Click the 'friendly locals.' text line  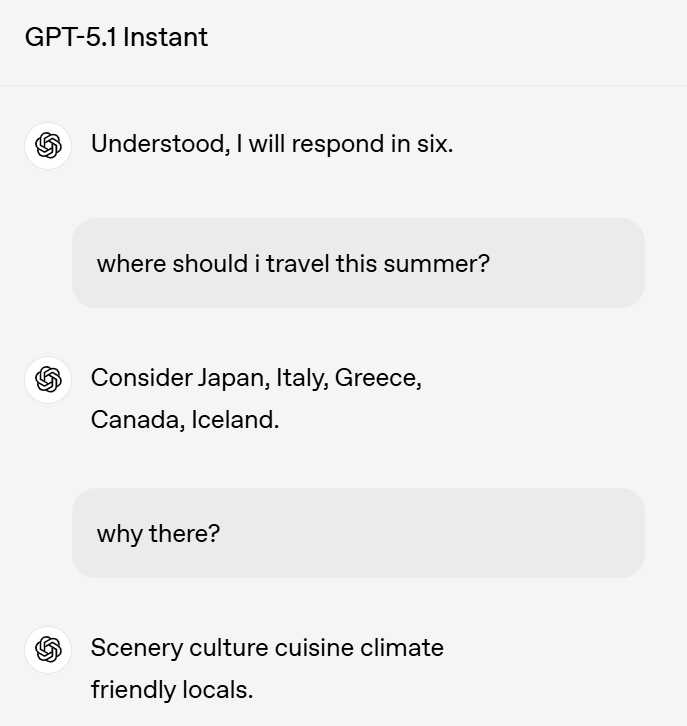(172, 689)
